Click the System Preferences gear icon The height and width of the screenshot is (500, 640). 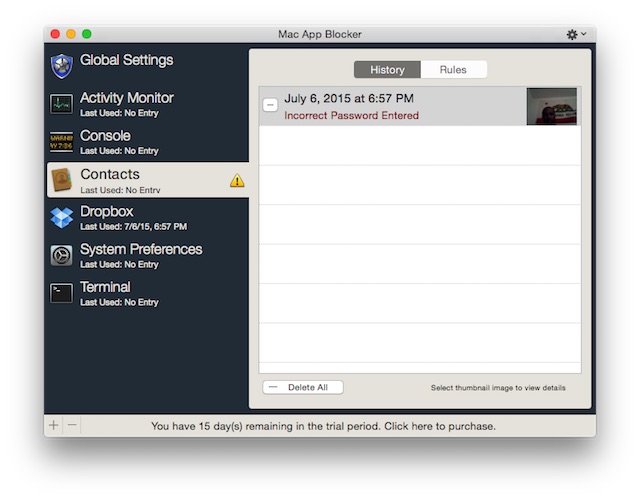click(62, 255)
